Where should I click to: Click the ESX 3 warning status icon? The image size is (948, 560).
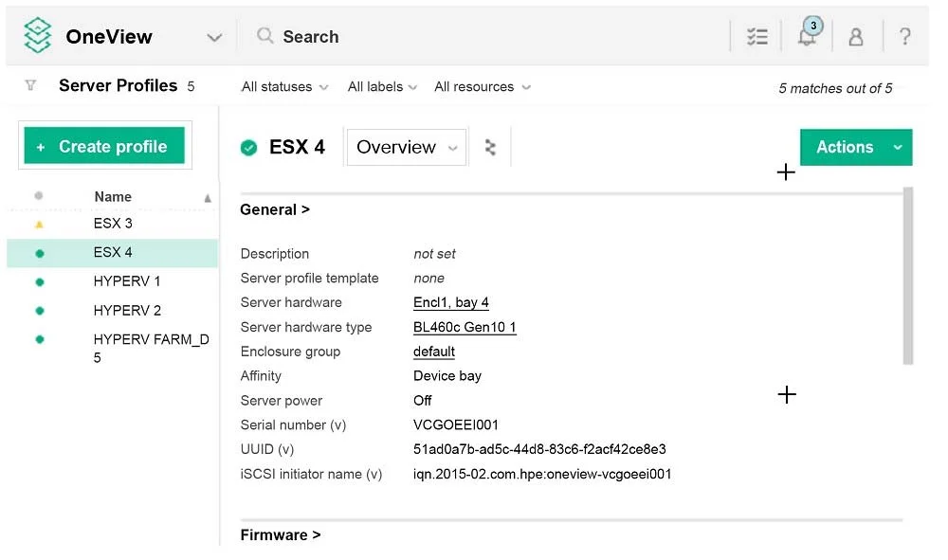tap(39, 225)
